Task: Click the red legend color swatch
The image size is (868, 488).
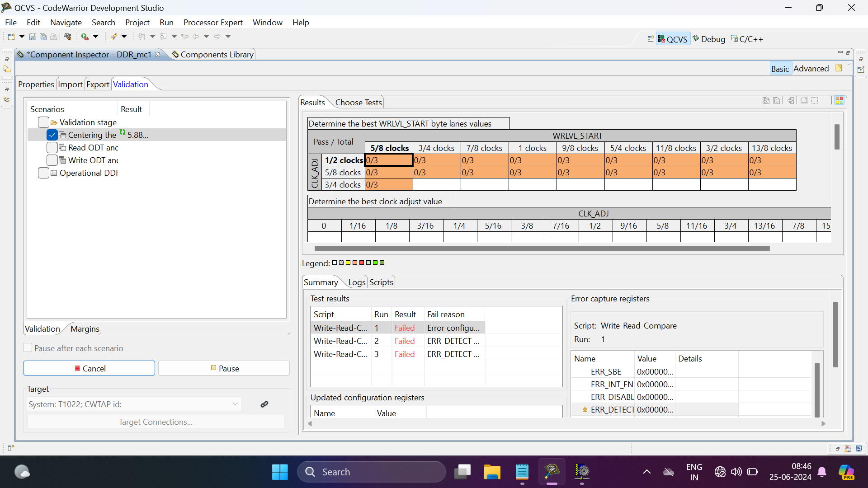Action: (362, 263)
